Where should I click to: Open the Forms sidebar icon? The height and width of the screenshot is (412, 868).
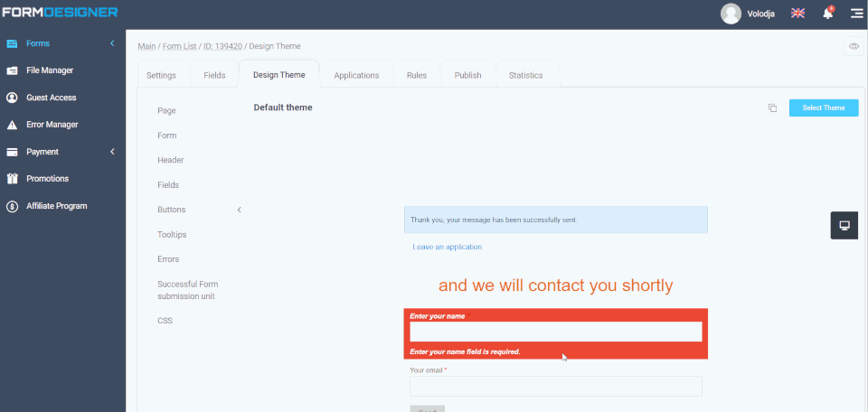(x=12, y=43)
